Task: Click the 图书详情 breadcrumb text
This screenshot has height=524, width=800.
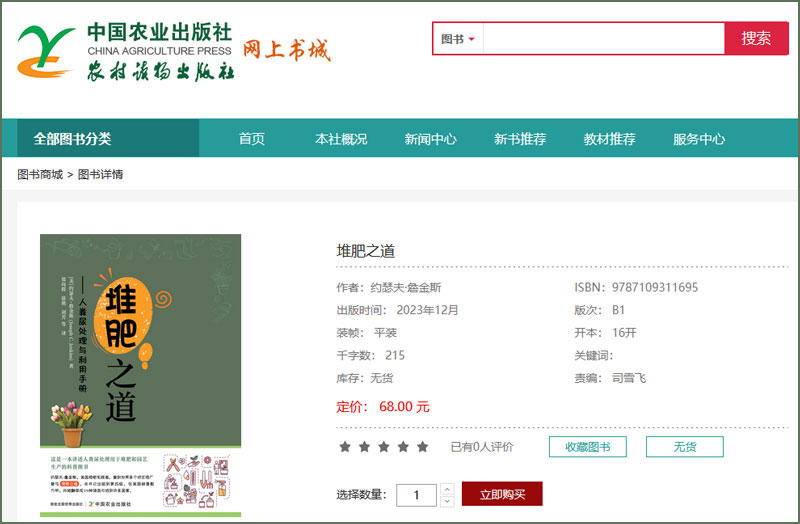Action: [101, 174]
